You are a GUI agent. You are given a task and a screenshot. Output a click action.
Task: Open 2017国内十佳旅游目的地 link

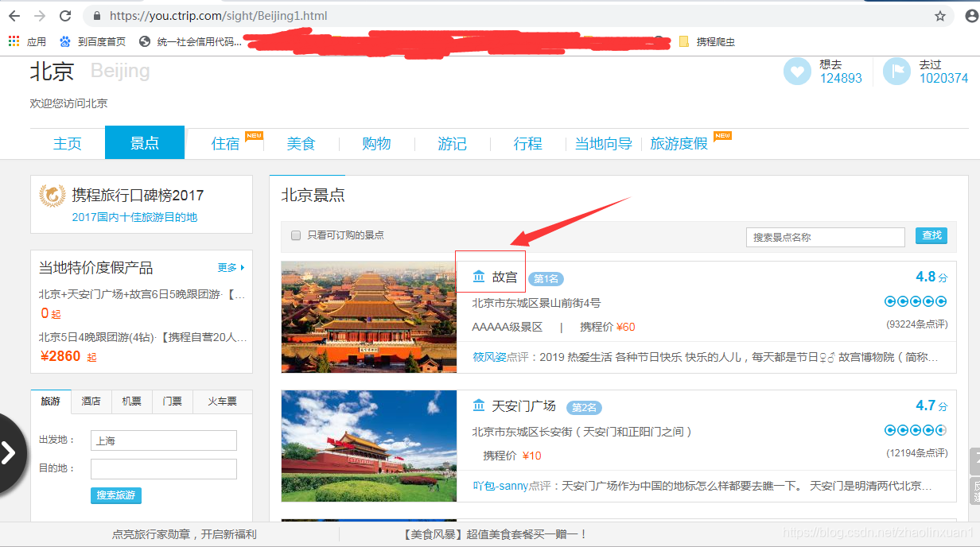tap(134, 217)
